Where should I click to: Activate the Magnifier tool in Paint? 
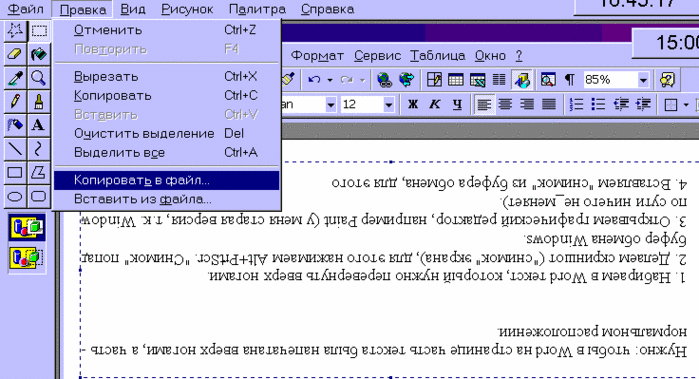(x=39, y=78)
